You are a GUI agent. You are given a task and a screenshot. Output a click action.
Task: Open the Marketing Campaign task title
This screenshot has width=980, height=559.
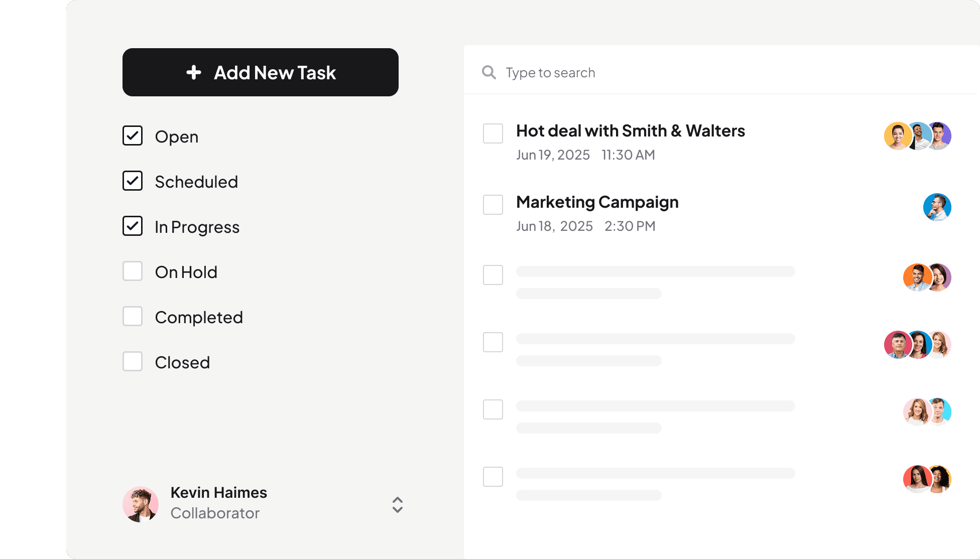597,202
